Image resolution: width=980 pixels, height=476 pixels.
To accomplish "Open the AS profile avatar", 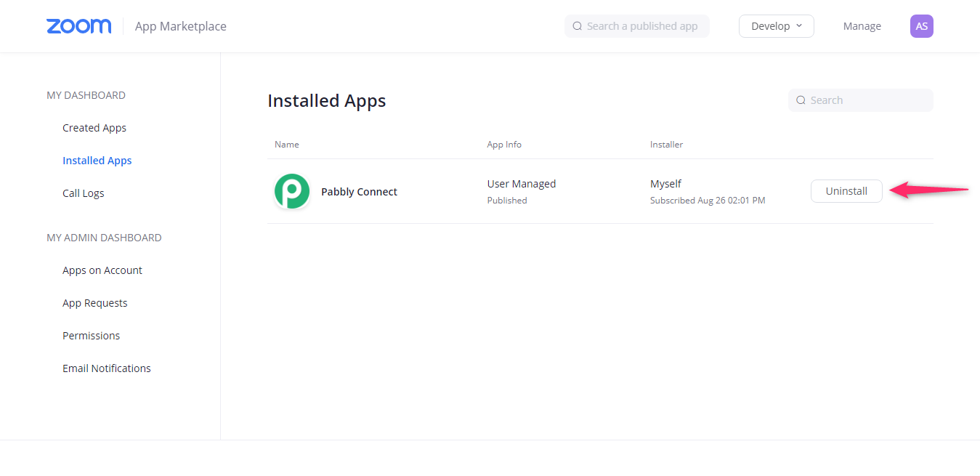I will pos(922,26).
